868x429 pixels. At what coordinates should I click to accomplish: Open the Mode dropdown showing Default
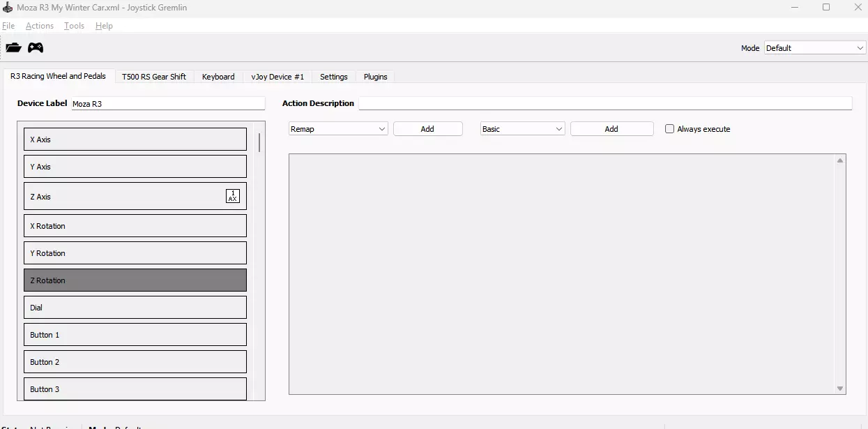(814, 48)
